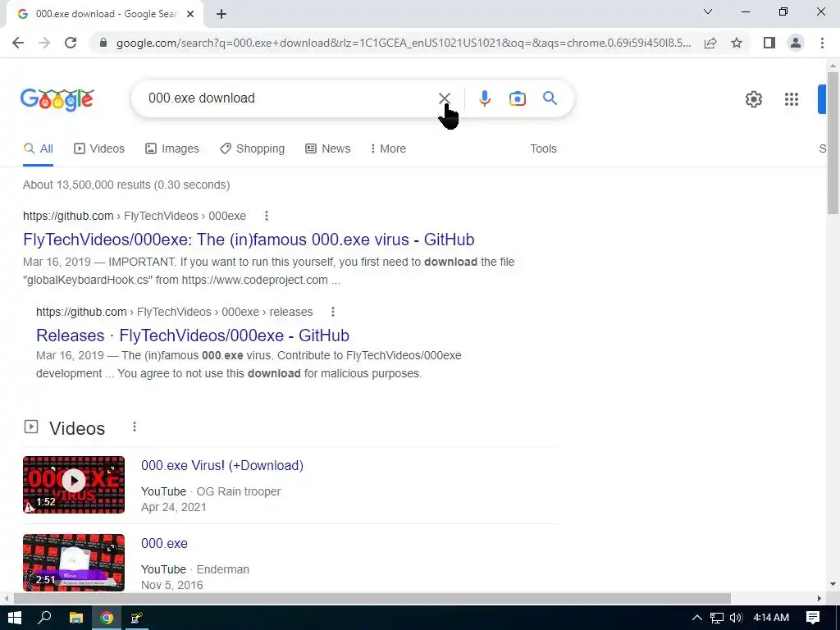
Task: Open the Windows Start menu
Action: 15,618
